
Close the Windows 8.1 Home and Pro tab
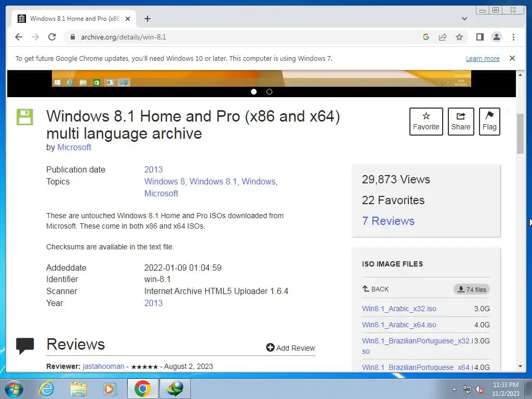(128, 19)
